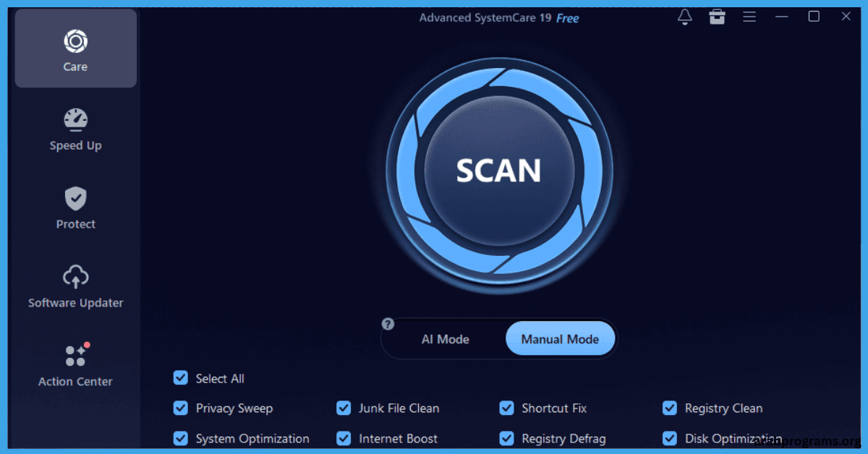The height and width of the screenshot is (454, 868).
Task: Uncheck the Disk Optimization checkbox
Action: click(670, 438)
